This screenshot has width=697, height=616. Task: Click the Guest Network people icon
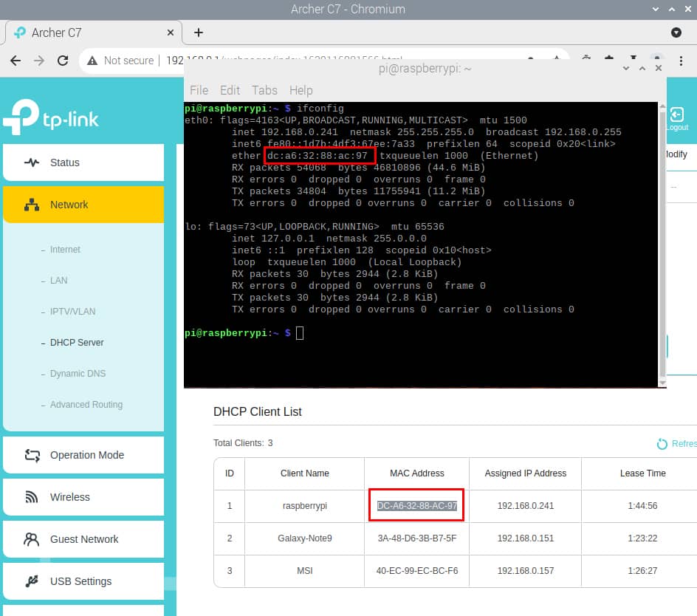point(31,539)
